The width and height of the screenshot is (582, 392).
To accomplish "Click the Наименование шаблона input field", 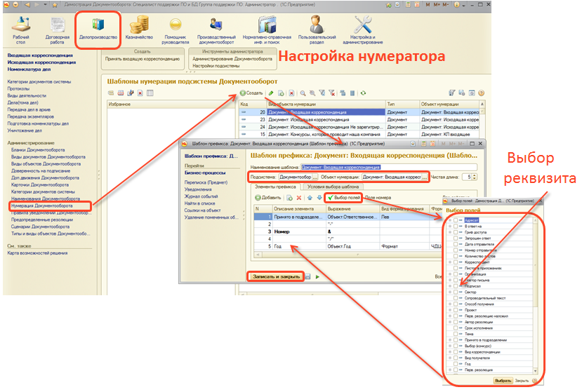I will point(388,167).
